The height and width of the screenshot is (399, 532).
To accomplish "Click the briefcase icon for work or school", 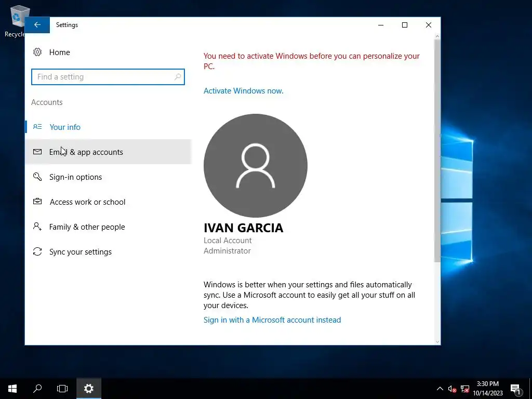I will [x=37, y=202].
